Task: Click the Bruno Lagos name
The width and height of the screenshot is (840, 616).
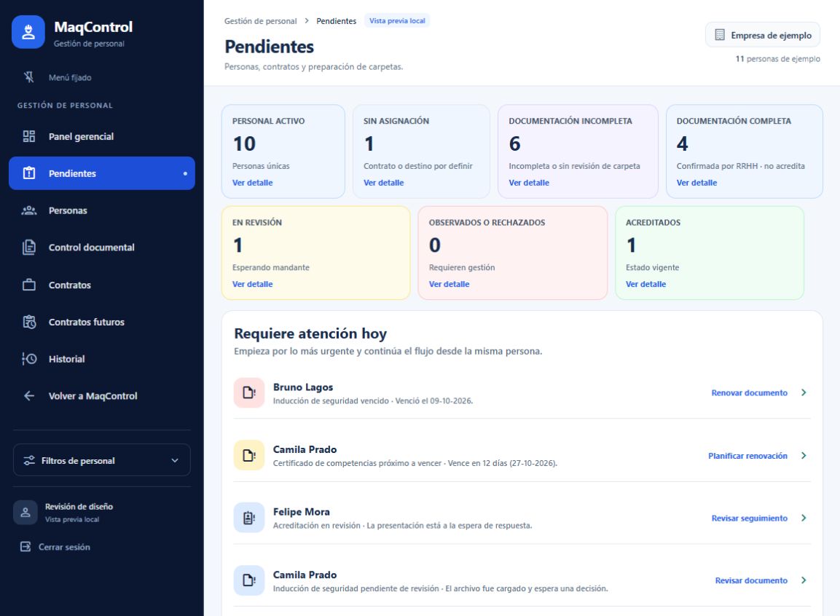Action: [x=302, y=387]
